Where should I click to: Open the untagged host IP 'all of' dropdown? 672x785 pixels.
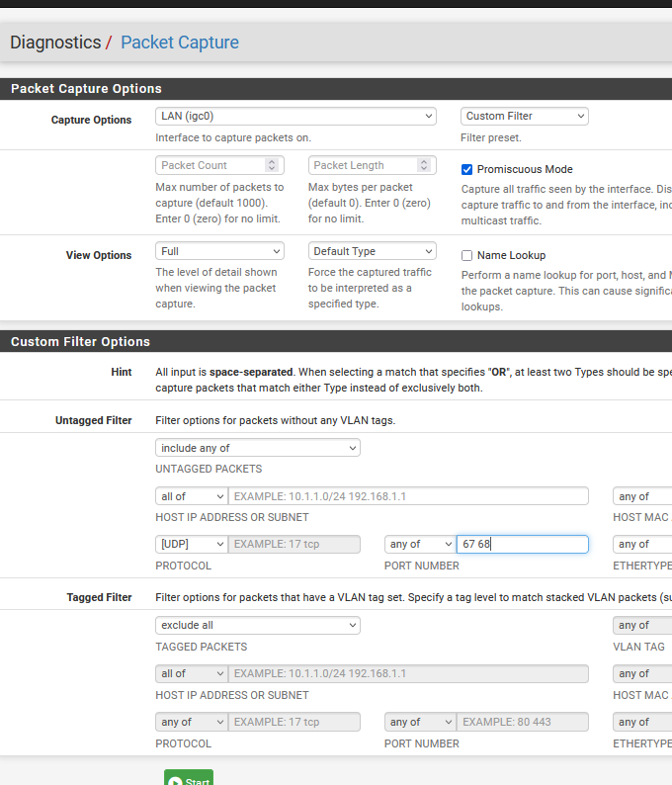pyautogui.click(x=191, y=496)
